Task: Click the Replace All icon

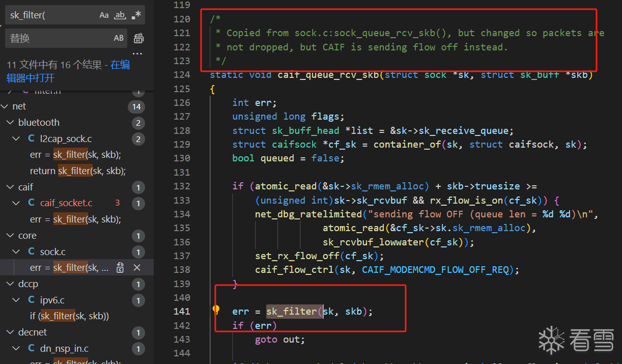Action: (138, 38)
